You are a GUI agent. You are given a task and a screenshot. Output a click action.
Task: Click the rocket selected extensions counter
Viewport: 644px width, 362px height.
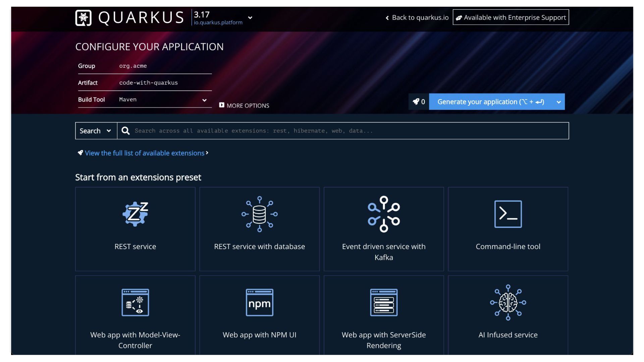click(x=419, y=102)
